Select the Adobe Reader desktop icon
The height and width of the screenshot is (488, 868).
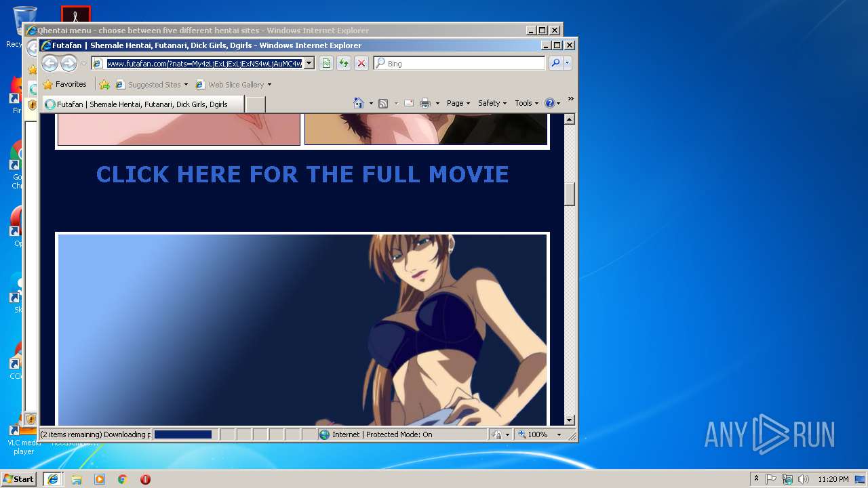(x=75, y=14)
